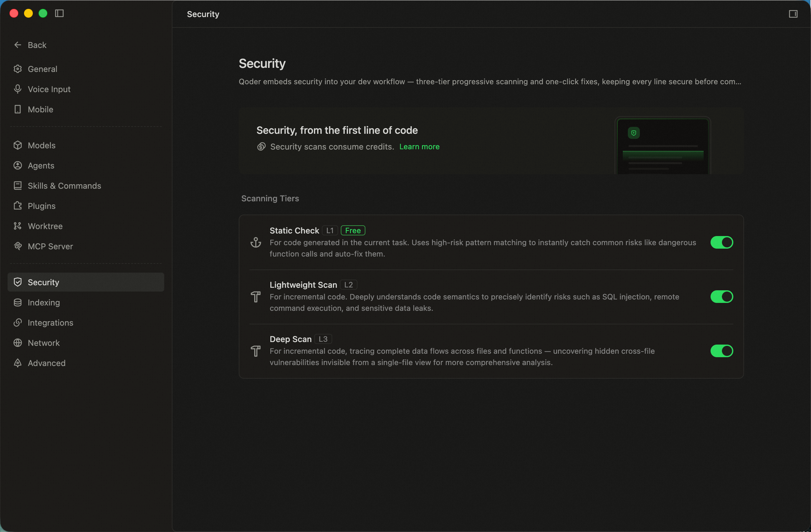Click the Voice Input microphone icon
Viewport: 811px width, 532px height.
[18, 89]
